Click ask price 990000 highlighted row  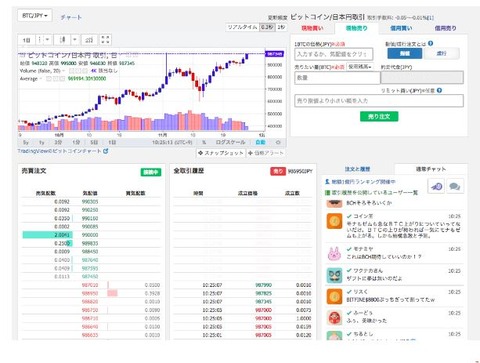point(90,235)
